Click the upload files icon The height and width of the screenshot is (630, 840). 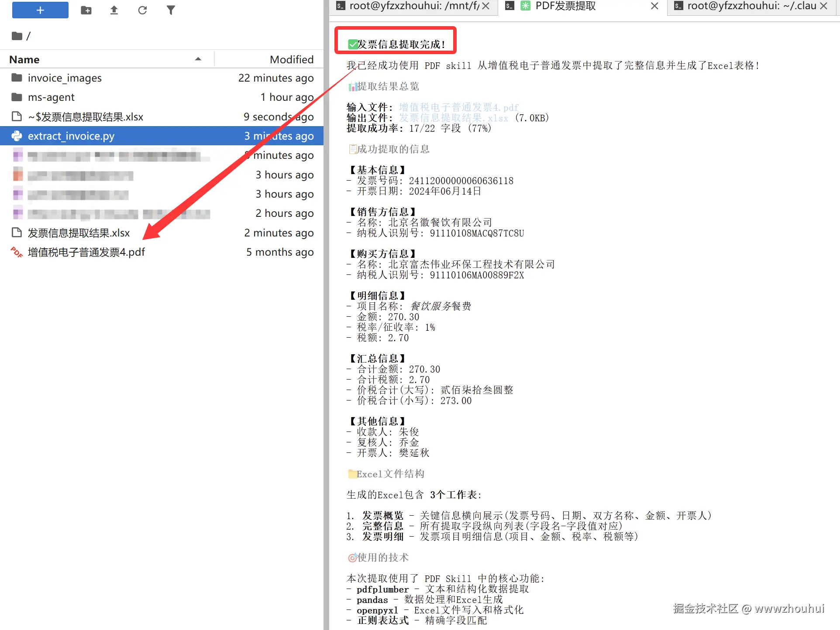click(x=114, y=10)
